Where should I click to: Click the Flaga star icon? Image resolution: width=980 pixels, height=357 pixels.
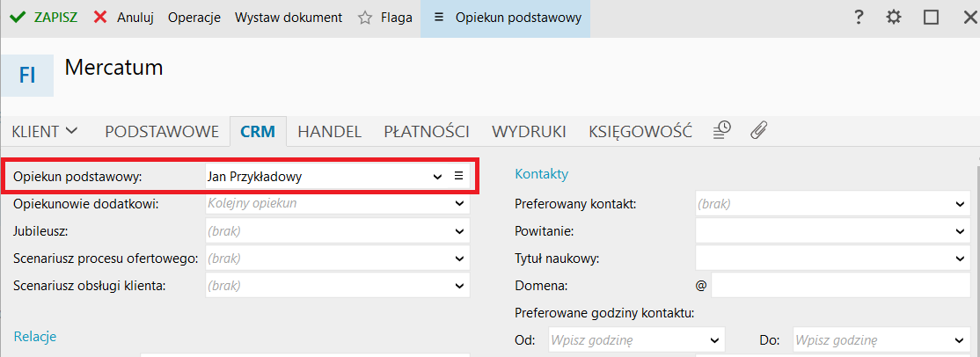(365, 18)
